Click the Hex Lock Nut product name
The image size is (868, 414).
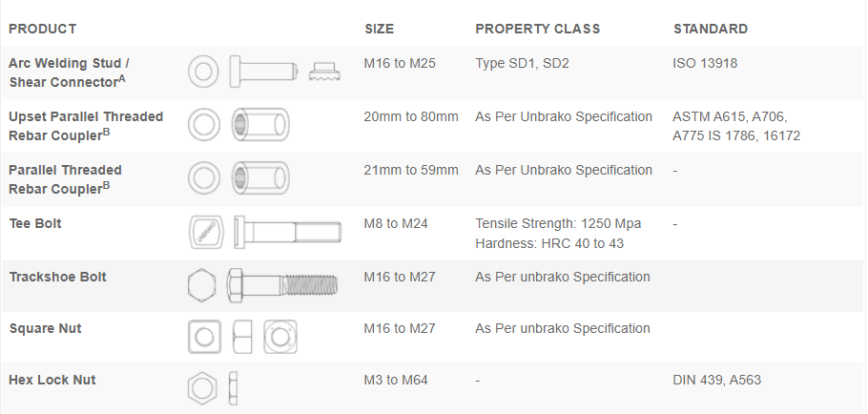pos(52,380)
